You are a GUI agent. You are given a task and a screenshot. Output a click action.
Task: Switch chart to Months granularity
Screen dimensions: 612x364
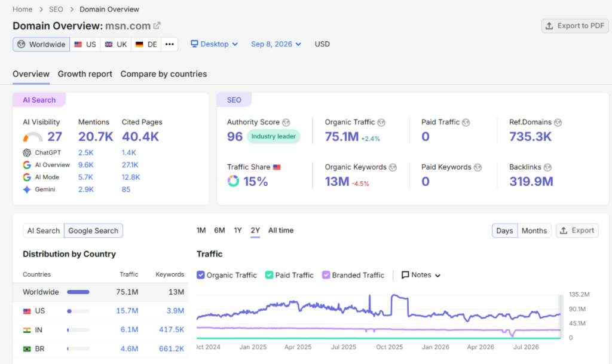pyautogui.click(x=534, y=231)
